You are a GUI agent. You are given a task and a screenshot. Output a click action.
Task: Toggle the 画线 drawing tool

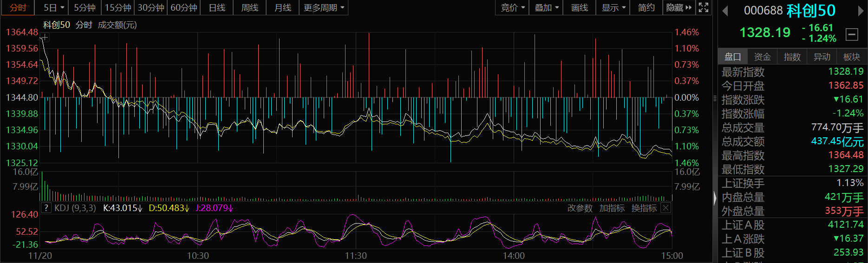(579, 8)
